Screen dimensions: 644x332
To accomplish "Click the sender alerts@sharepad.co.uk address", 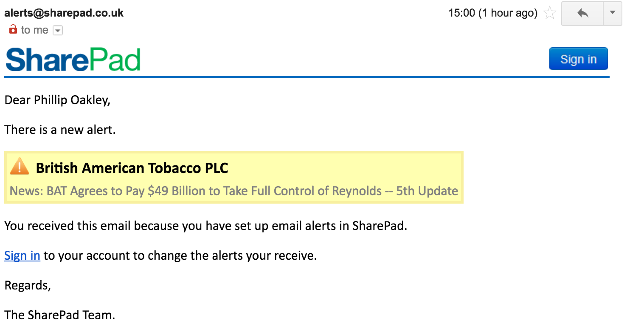I will pos(64,13).
